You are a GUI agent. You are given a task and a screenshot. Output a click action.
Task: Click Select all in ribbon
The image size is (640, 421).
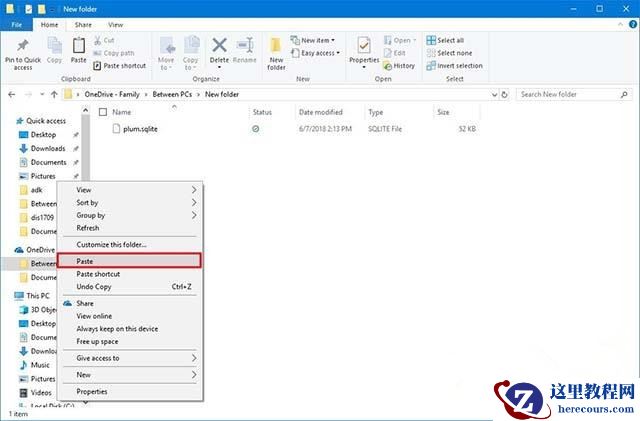(445, 40)
